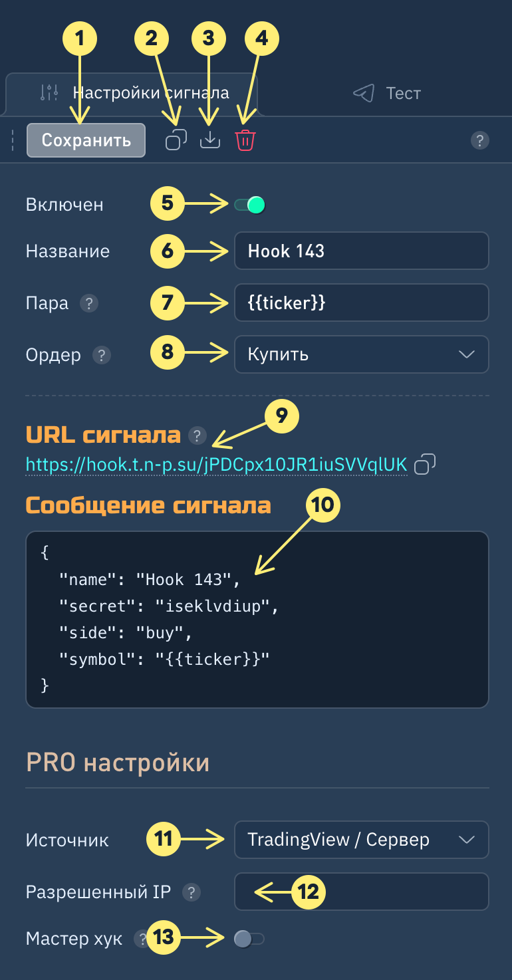Open the hook.t.n-p.su signal URL link
The width and height of the screenshot is (512, 980).
pyautogui.click(x=216, y=465)
